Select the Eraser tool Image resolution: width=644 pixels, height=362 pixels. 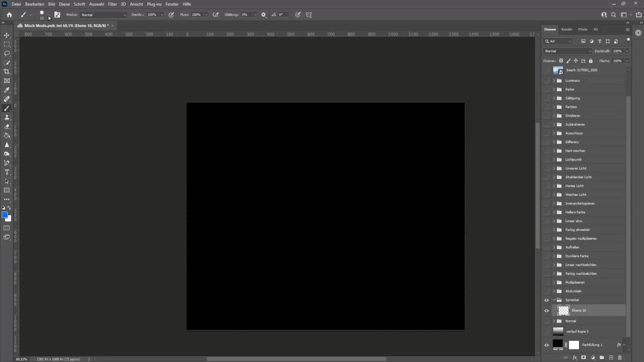pos(6,127)
